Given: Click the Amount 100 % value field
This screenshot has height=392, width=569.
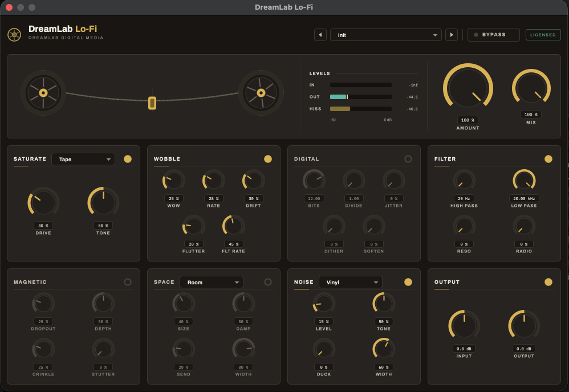Looking at the screenshot, I should point(468,120).
